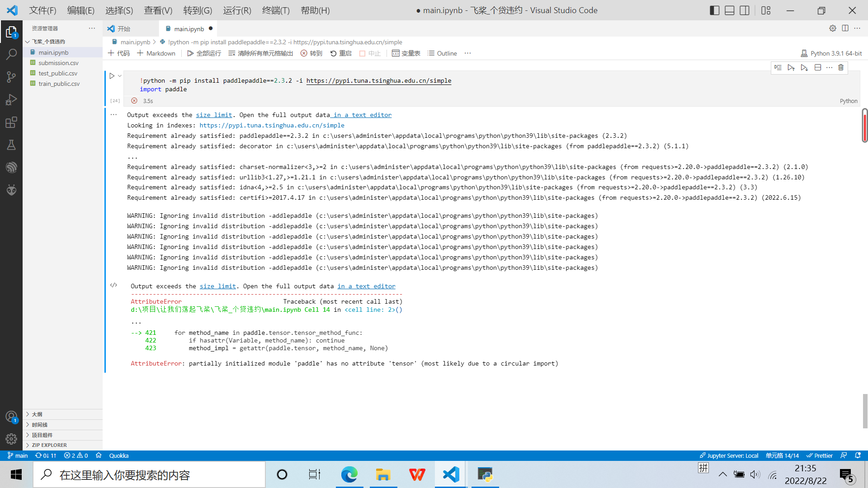Open the 运行(R) menu
868x488 pixels.
[x=237, y=10]
